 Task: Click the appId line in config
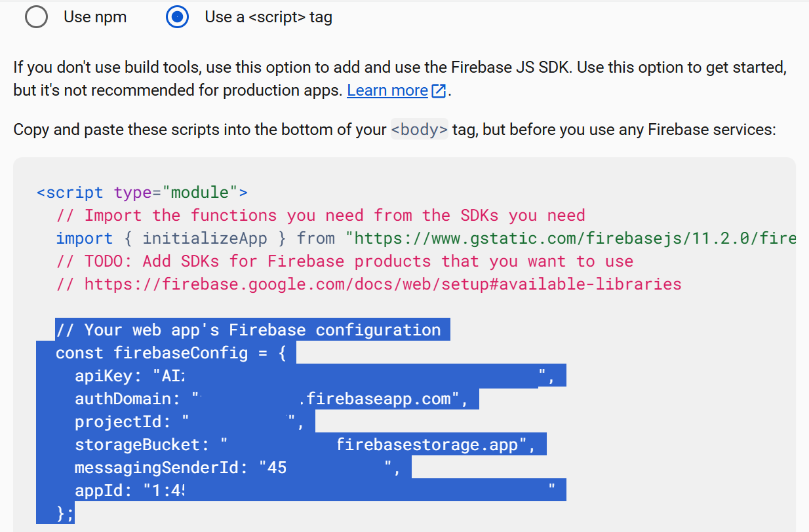coord(316,491)
